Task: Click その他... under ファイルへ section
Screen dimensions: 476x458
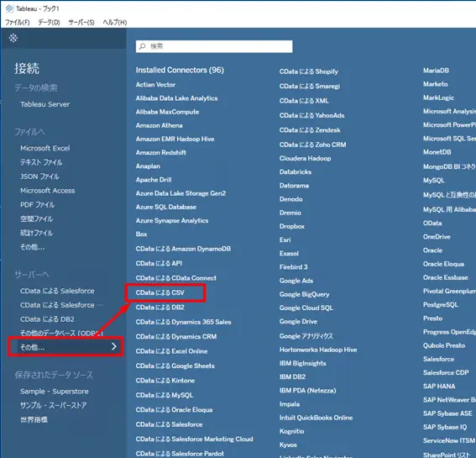Action: click(33, 247)
